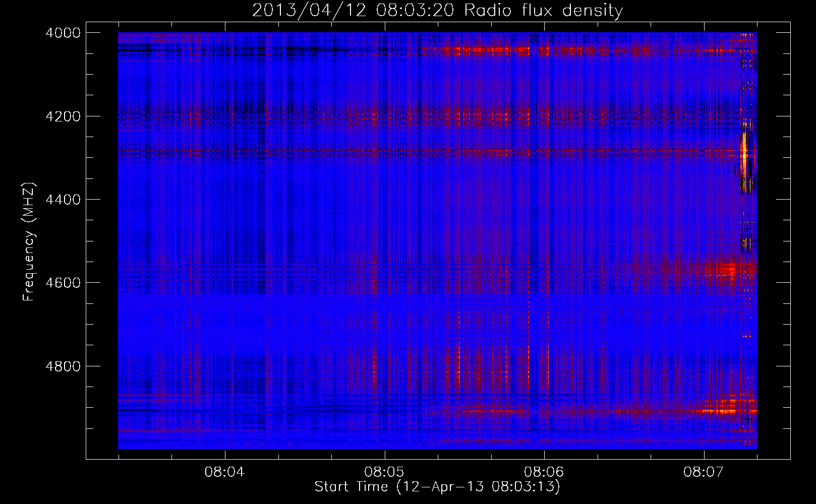Click the 4800 frequency tick label
This screenshot has width=816, height=504.
click(x=63, y=366)
